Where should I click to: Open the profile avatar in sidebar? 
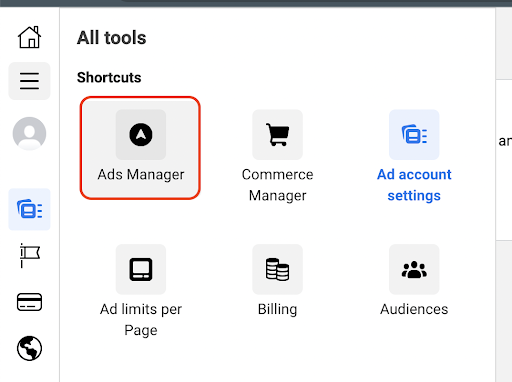[29, 133]
